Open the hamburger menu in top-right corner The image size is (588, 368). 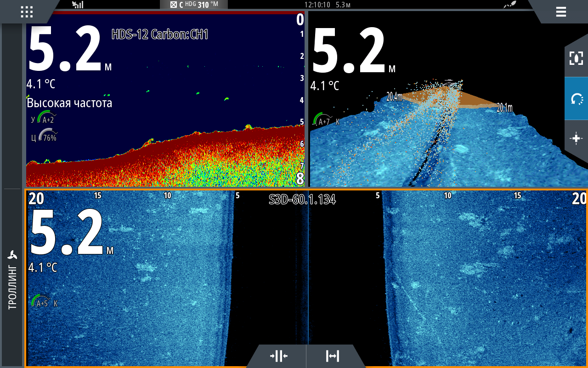click(561, 12)
